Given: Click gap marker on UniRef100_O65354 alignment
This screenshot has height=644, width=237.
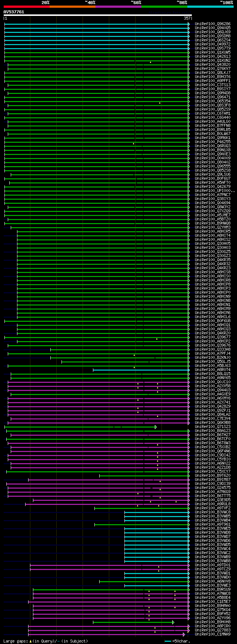Looking at the screenshot, I should click(160, 103).
